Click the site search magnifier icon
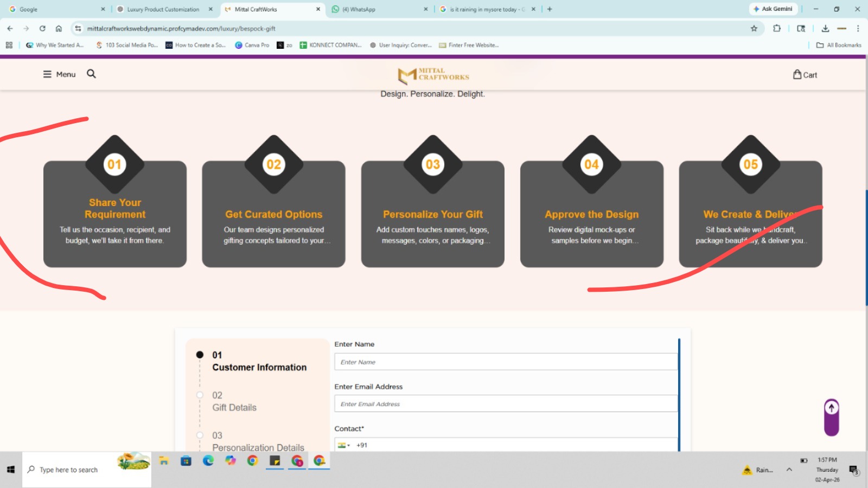This screenshot has height=488, width=868. click(x=91, y=74)
